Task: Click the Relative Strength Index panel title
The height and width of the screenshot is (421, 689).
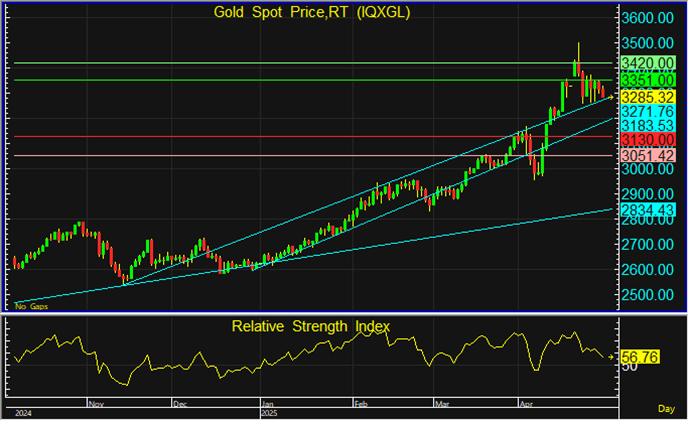Action: click(311, 326)
